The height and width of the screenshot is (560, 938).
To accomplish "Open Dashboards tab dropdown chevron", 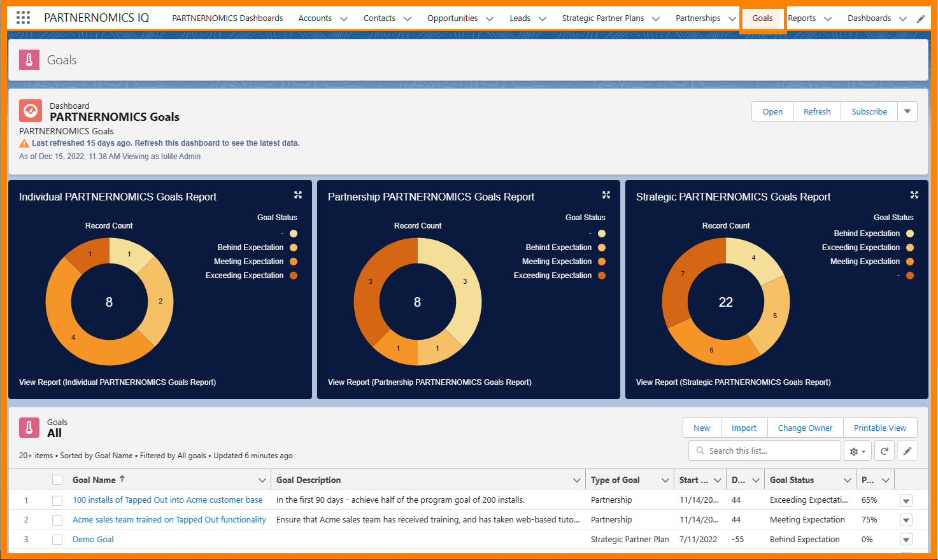I will (903, 18).
